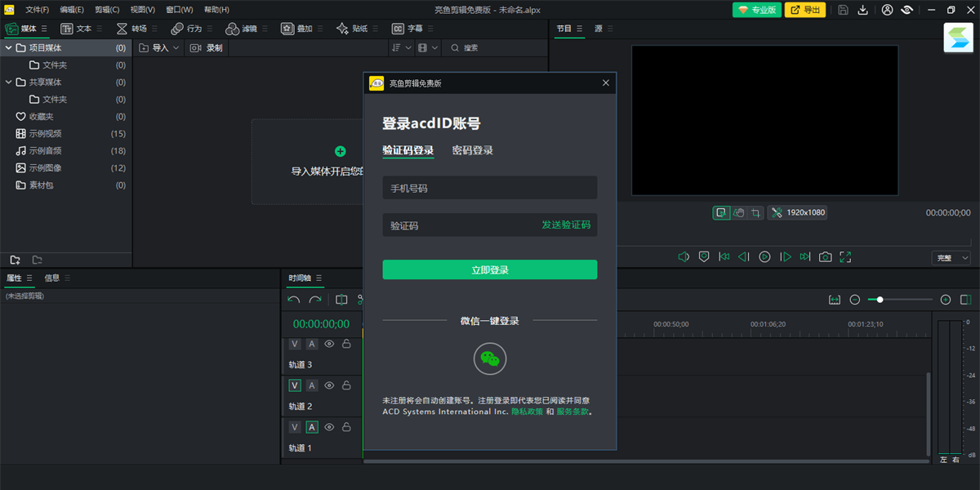Image resolution: width=980 pixels, height=490 pixels.
Task: Toggle the V video target on track 1
Action: pyautogui.click(x=295, y=427)
